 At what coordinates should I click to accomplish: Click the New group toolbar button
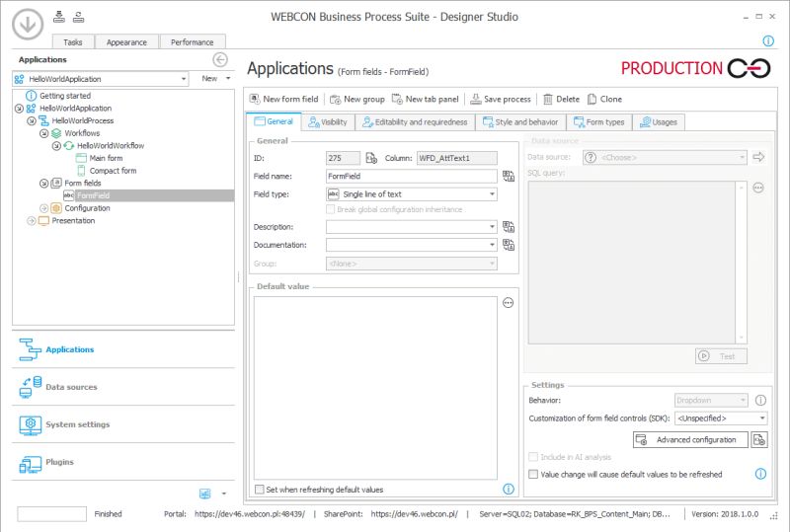357,99
